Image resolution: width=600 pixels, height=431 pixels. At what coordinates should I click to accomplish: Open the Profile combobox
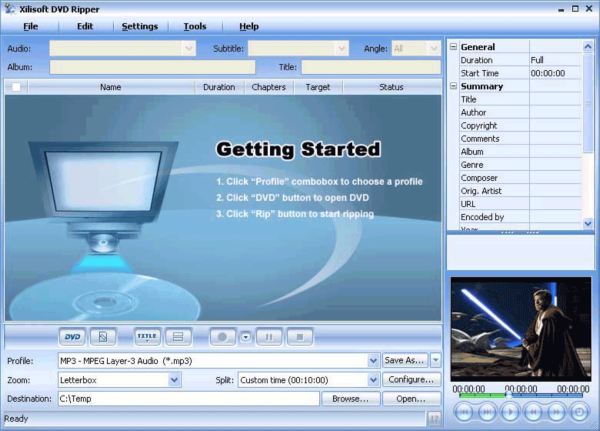373,360
